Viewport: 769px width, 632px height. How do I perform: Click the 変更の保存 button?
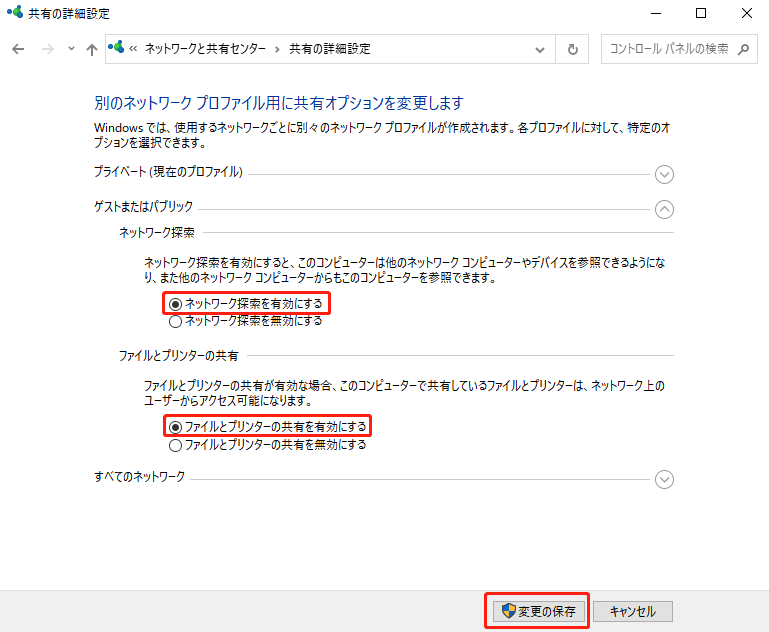539,611
